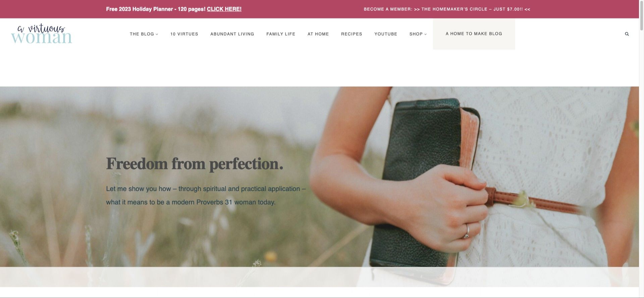Open the At Home page
Image resolution: width=644 pixels, height=298 pixels.
318,34
